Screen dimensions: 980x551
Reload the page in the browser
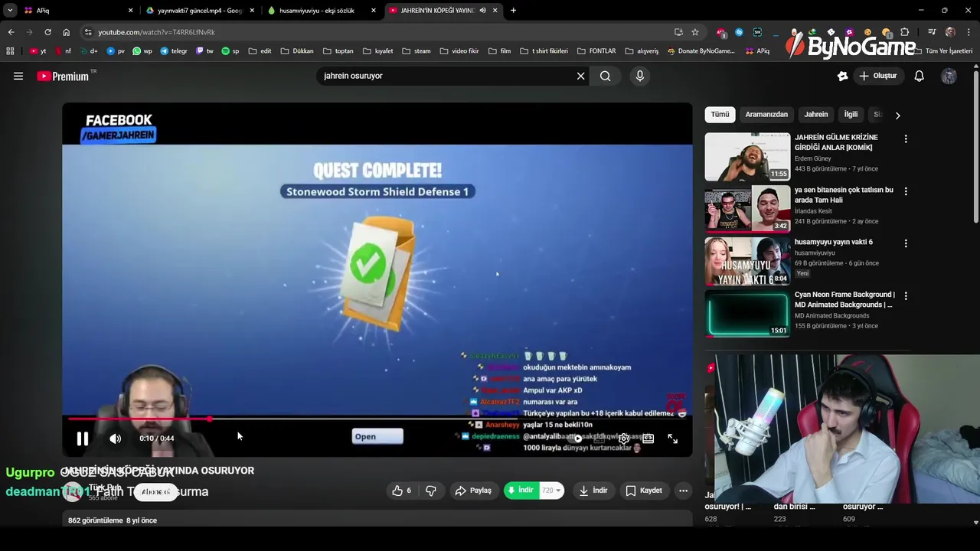[47, 32]
